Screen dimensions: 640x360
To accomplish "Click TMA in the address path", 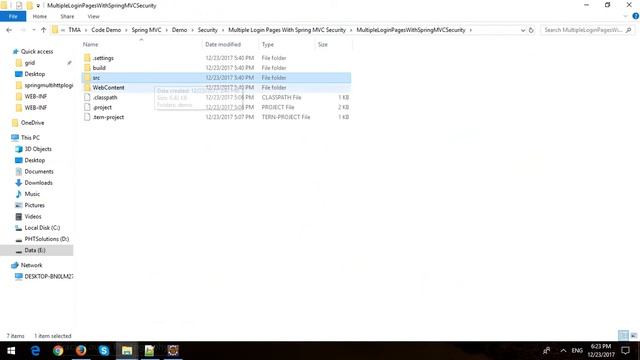I will pos(74,30).
